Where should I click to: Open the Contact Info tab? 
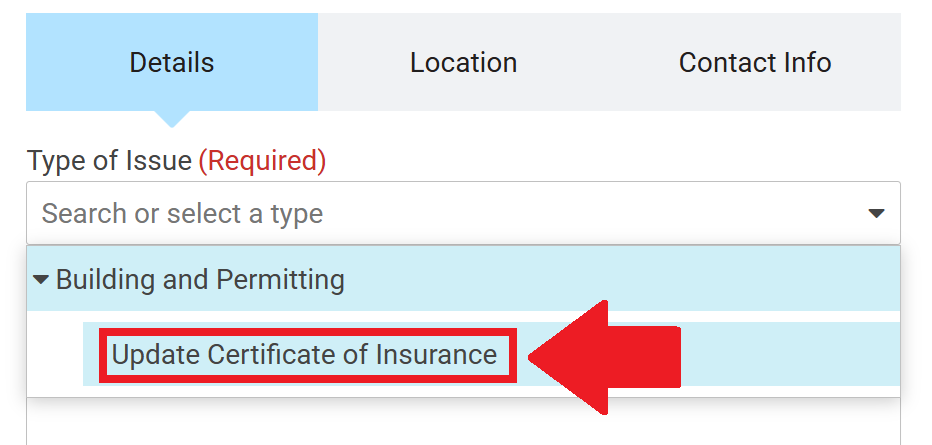click(x=755, y=62)
